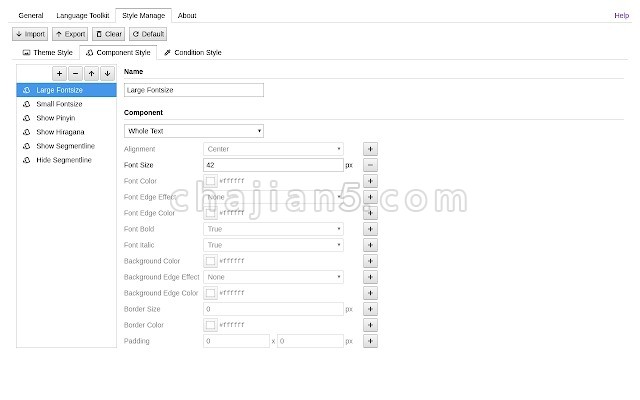Click the Import button
The height and width of the screenshot is (400, 640).
click(30, 34)
